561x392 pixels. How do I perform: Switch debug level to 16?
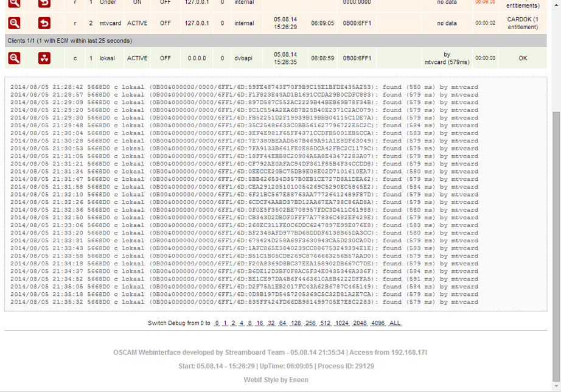[259, 323]
